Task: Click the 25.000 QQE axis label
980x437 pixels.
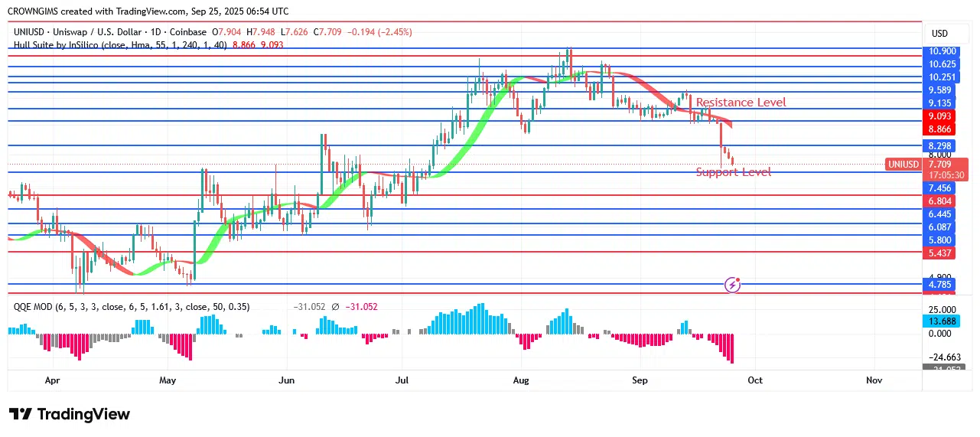Action: point(941,309)
